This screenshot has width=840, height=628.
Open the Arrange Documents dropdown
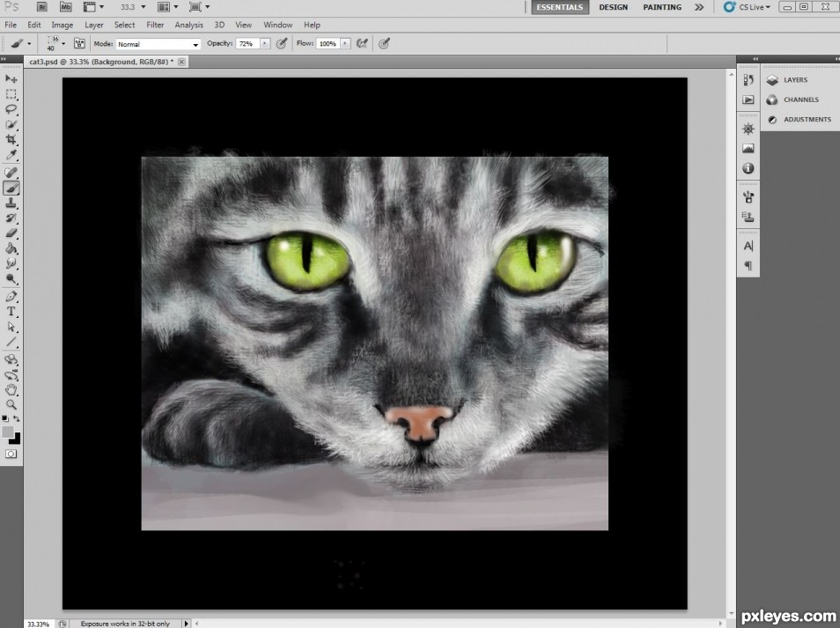pos(167,7)
